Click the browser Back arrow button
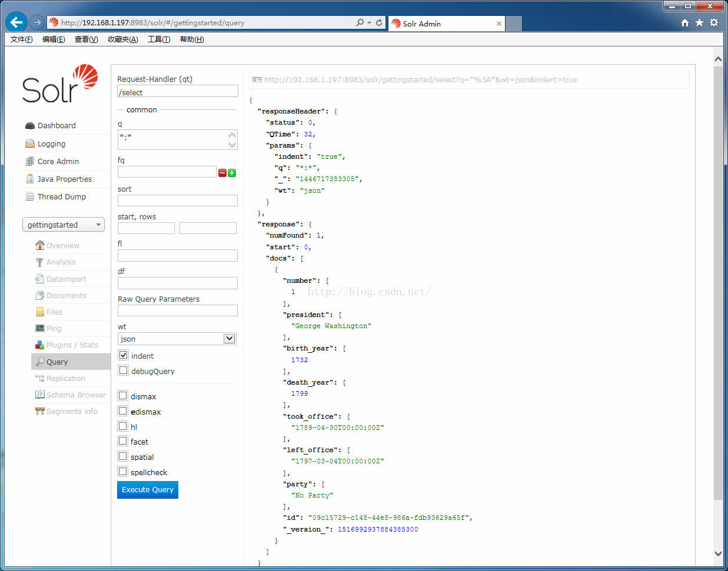 (16, 22)
